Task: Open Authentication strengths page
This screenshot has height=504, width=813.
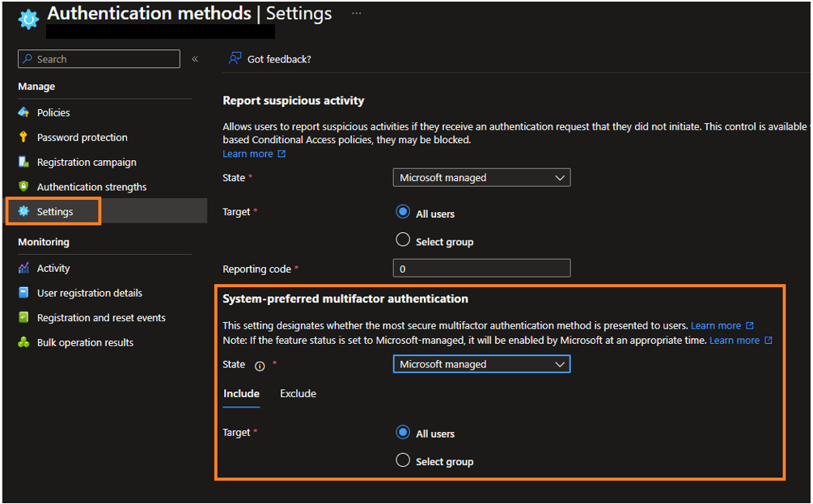Action: point(91,187)
